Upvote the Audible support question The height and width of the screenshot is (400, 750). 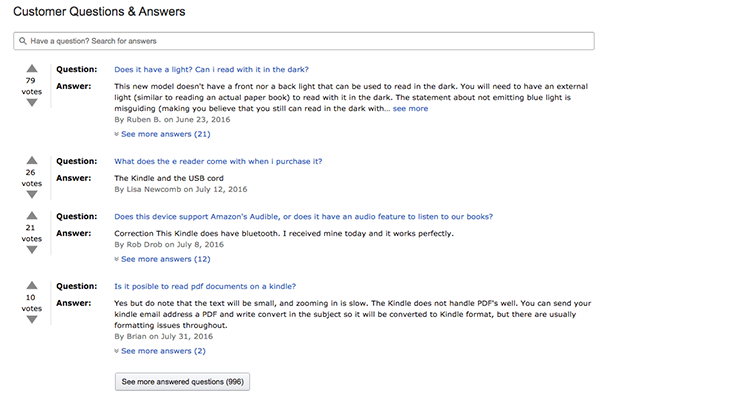click(31, 215)
